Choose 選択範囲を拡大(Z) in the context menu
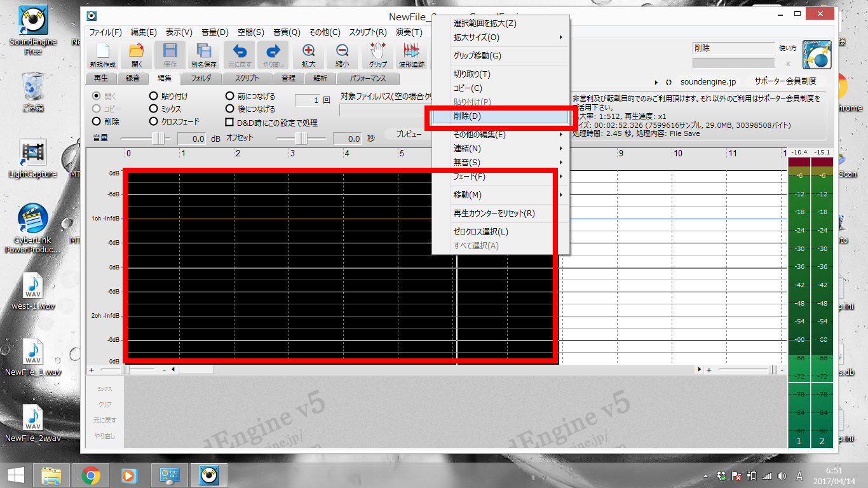This screenshot has width=868, height=488. coord(501,24)
